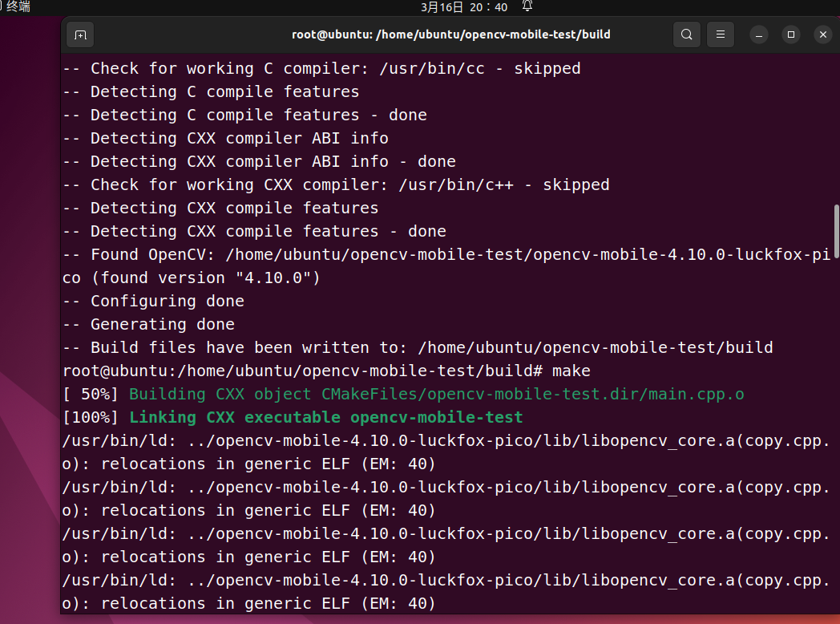Open the terminal hamburger menu
Image resolution: width=840 pixels, height=624 pixels.
tap(721, 34)
